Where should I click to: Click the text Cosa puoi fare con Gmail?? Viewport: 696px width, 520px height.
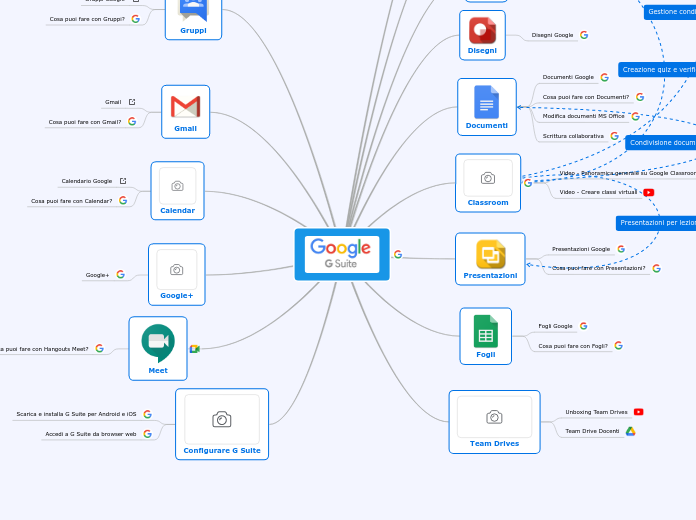(85, 122)
